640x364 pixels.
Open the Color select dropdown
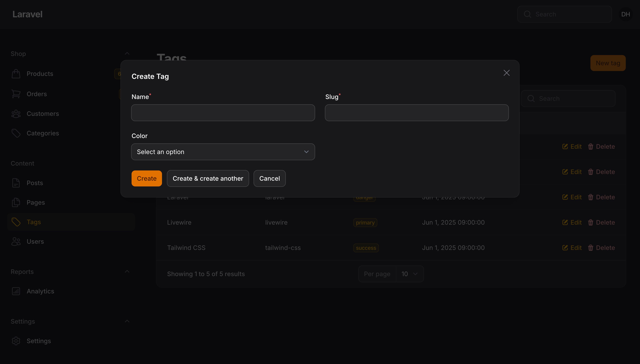pyautogui.click(x=223, y=152)
